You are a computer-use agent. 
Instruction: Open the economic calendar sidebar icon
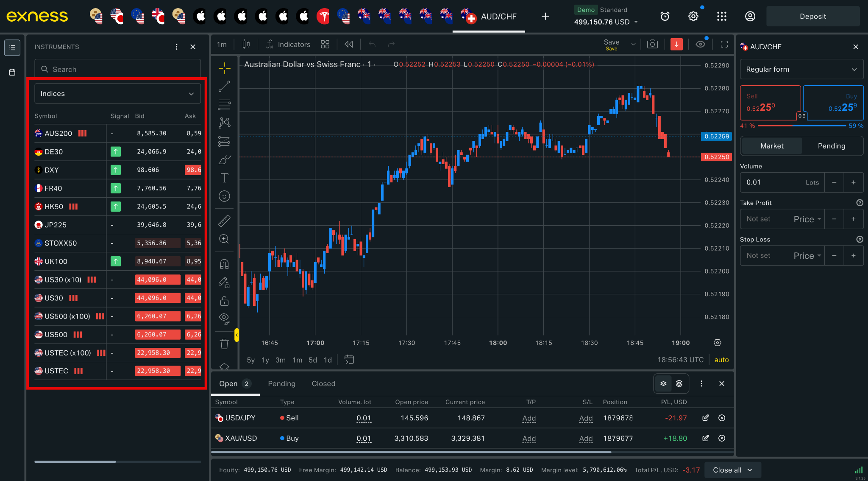click(x=12, y=72)
